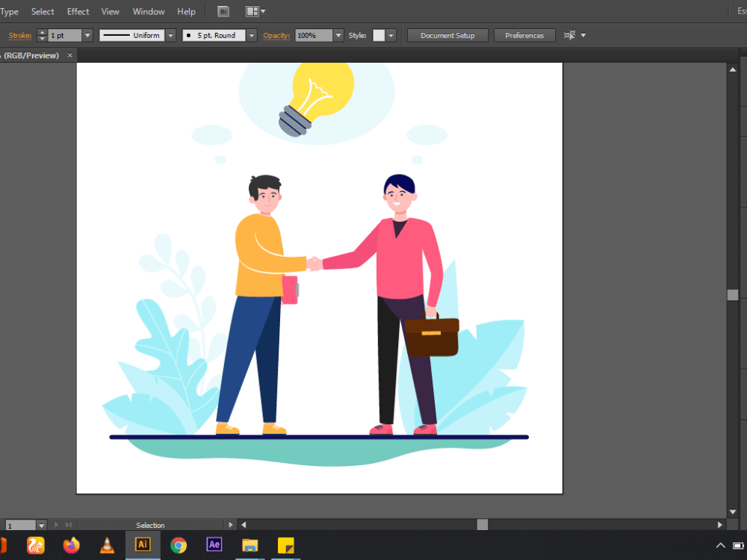The height and width of the screenshot is (560, 747).
Task: Select the After Effects taskbar icon
Action: tap(214, 545)
